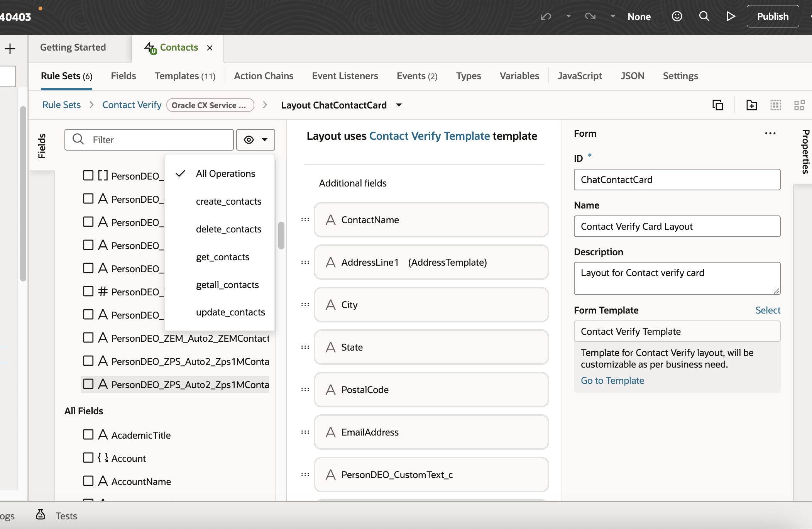The height and width of the screenshot is (529, 812).
Task: Click the add folder icon
Action: 751,105
